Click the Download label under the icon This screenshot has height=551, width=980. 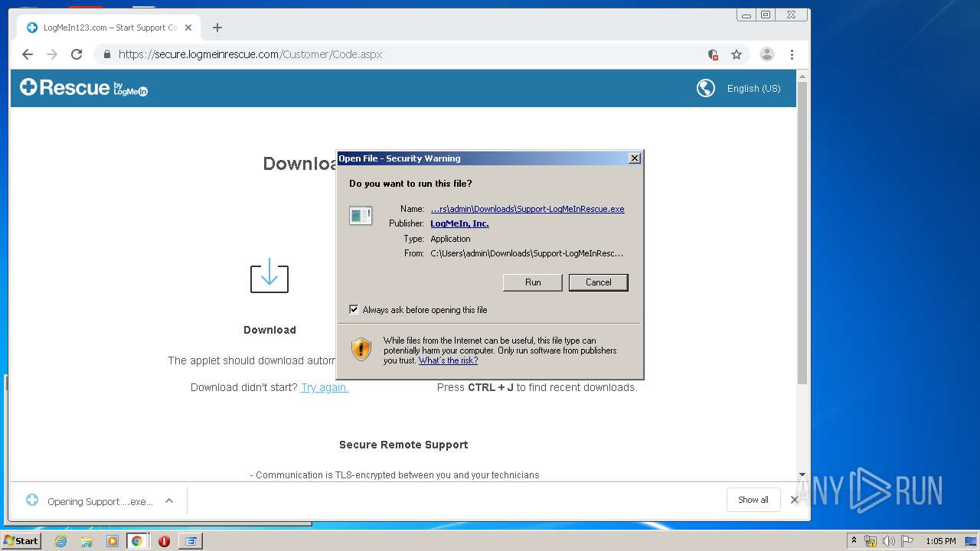point(269,330)
